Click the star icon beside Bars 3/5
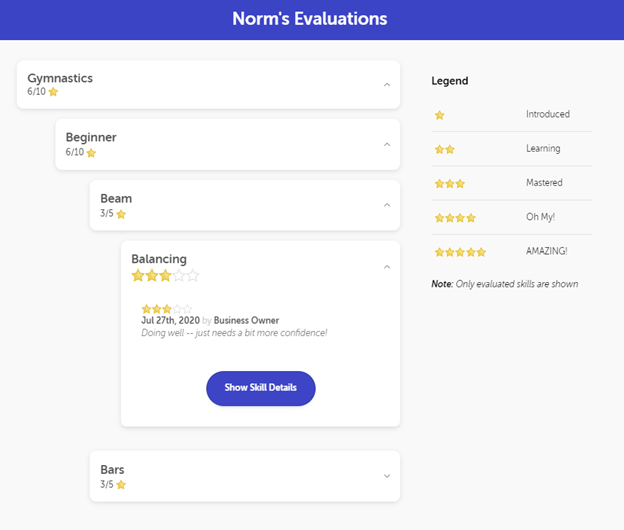The width and height of the screenshot is (624, 530). [x=121, y=485]
